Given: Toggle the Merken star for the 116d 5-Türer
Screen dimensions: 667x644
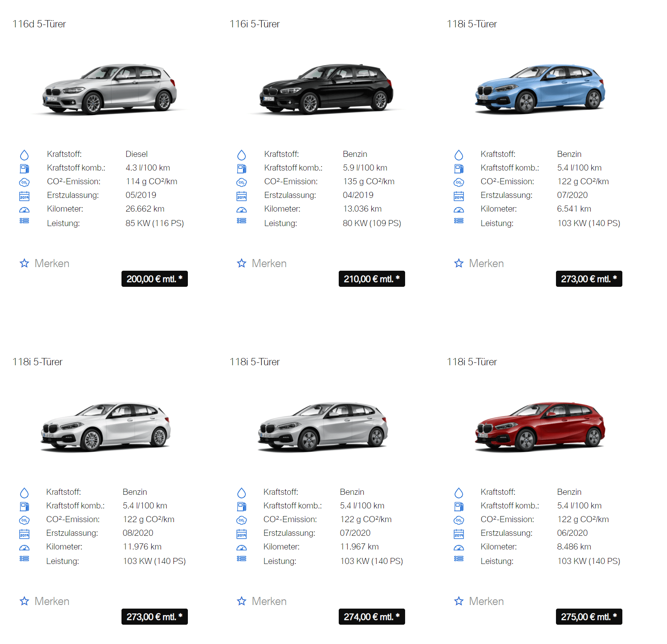Looking at the screenshot, I should click(25, 263).
